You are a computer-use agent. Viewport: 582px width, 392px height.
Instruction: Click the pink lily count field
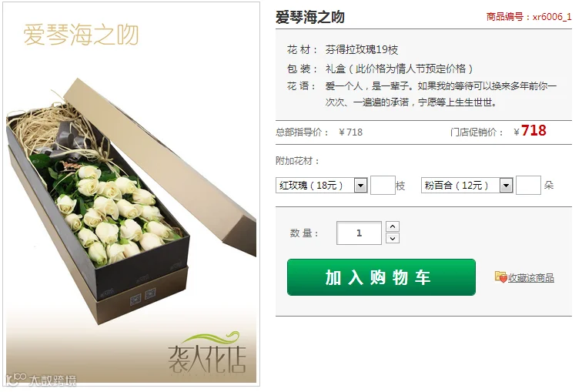(528, 186)
